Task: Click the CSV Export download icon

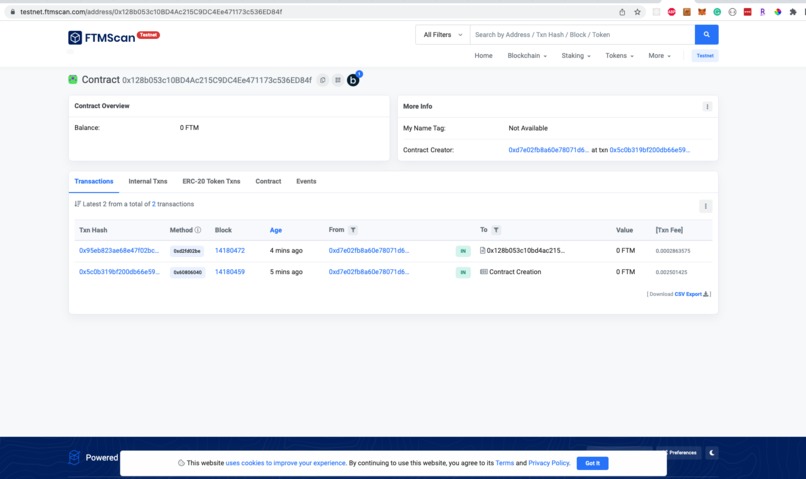Action: click(706, 294)
